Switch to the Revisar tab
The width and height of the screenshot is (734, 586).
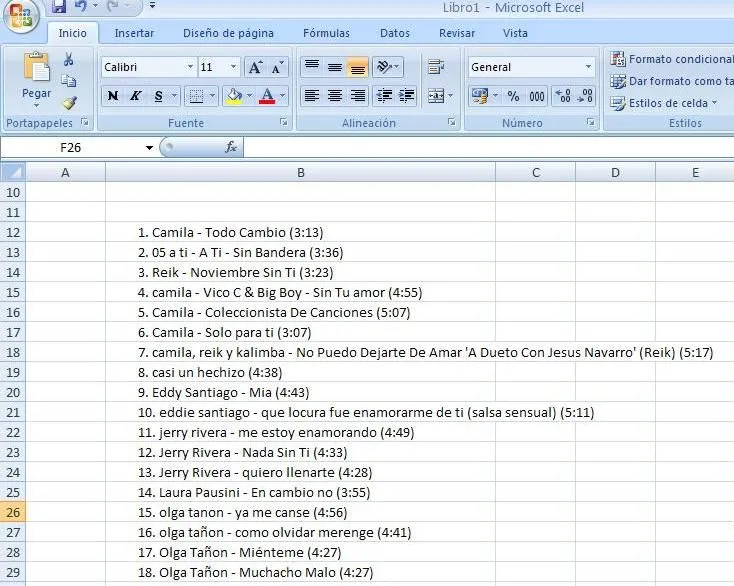point(457,33)
